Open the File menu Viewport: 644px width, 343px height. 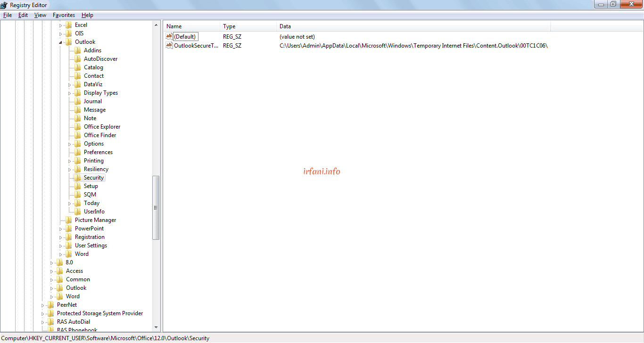(8, 15)
